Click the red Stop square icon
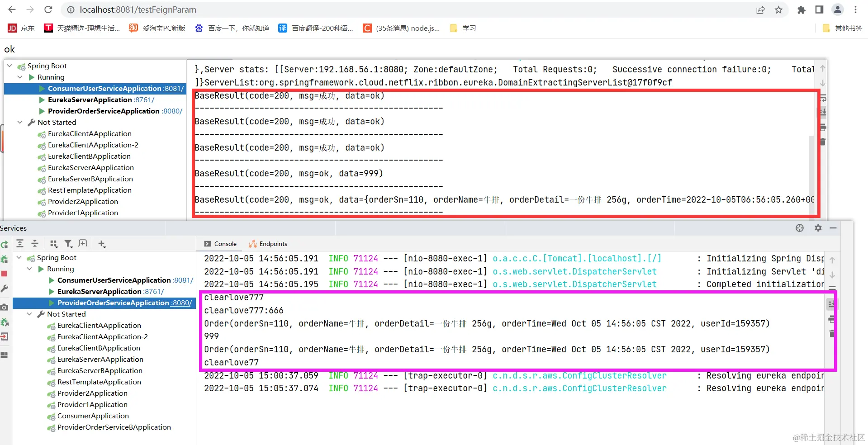The width and height of the screenshot is (868, 445). pos(4,274)
